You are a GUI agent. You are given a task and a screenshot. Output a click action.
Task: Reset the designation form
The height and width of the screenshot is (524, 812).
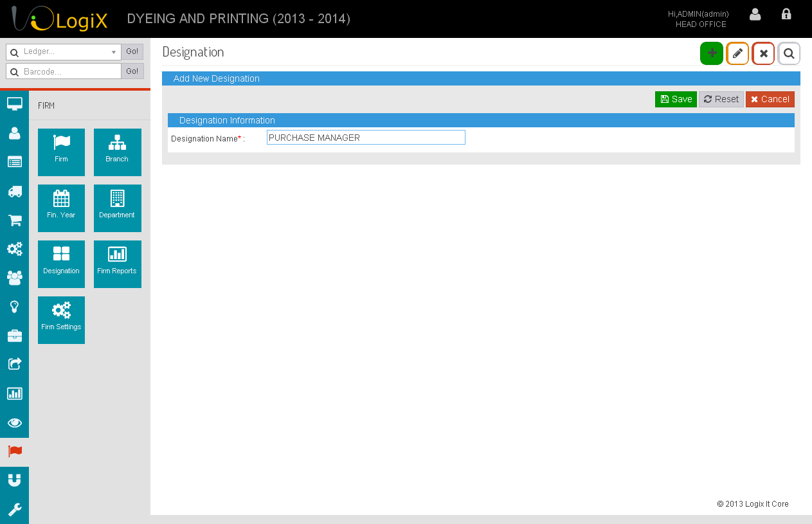(721, 99)
